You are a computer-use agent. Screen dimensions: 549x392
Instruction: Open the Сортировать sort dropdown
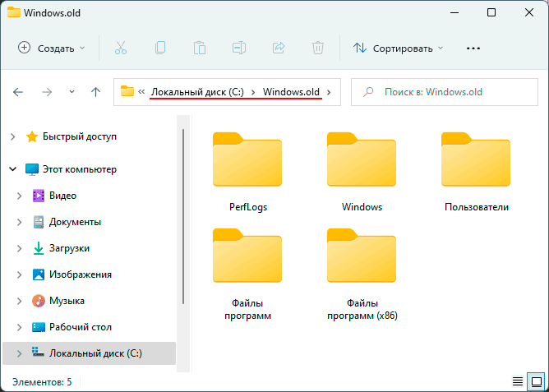pos(399,48)
